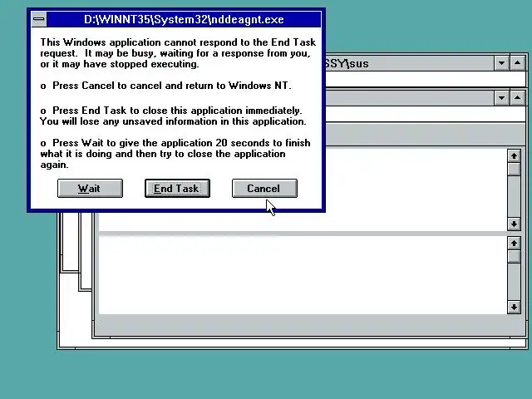Maximize the window titled SSY\sus

click(x=517, y=63)
